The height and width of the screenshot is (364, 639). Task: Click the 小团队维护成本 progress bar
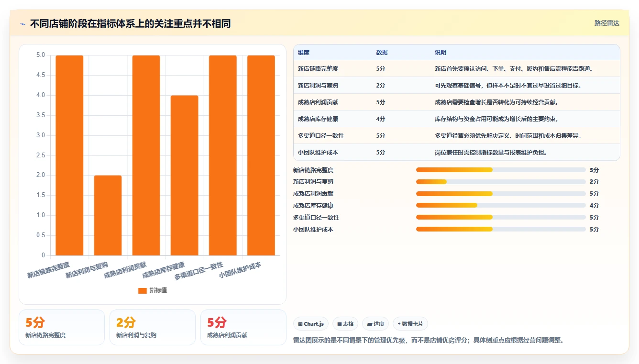point(501,229)
